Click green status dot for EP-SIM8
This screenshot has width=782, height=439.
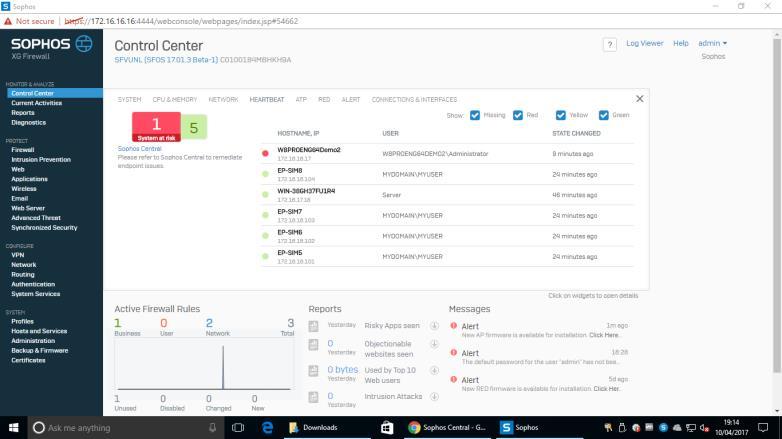265,174
